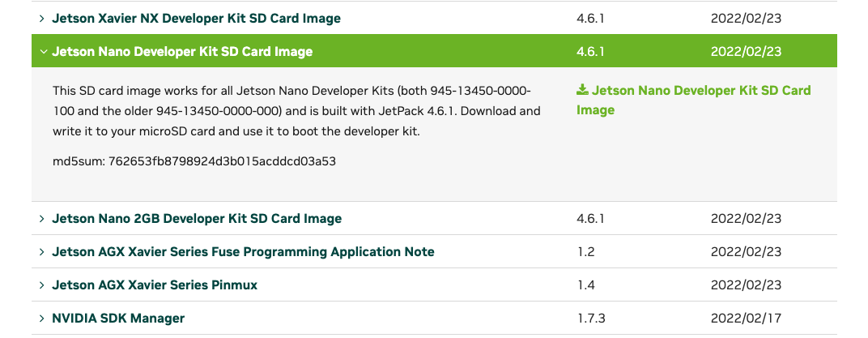Click green Jetson Nano Developer Kit SD Card Image title

tap(182, 52)
